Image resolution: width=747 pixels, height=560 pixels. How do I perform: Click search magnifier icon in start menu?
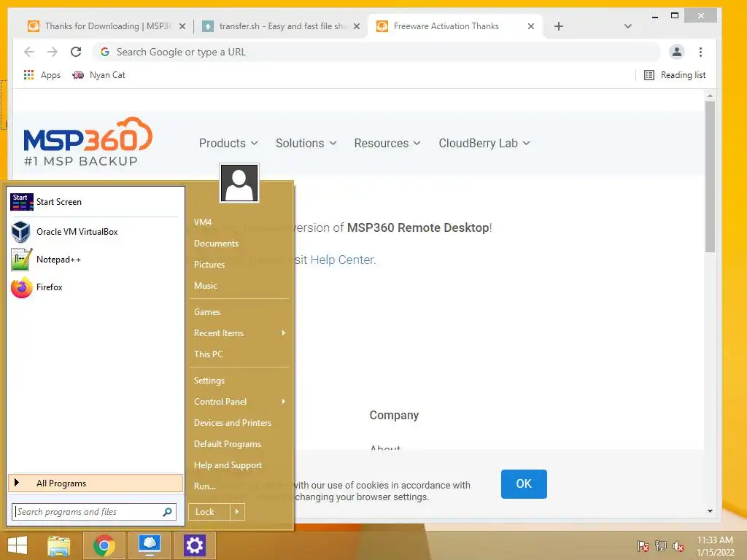[167, 512]
